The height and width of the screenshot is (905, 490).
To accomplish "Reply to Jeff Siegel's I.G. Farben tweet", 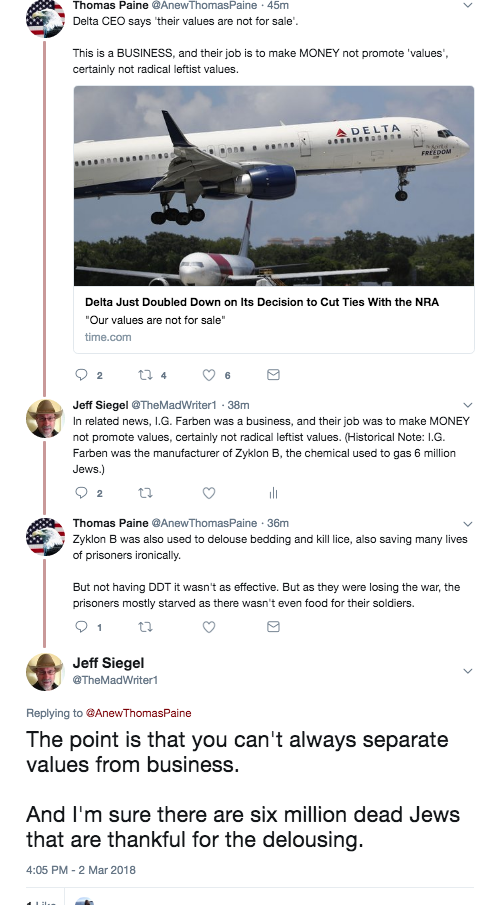I will point(81,493).
